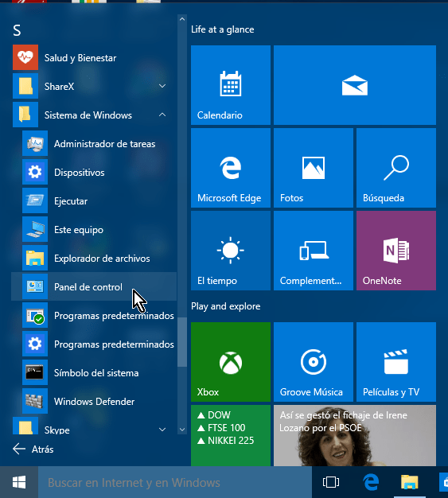Expand the Skype folder chevron

[162, 430]
